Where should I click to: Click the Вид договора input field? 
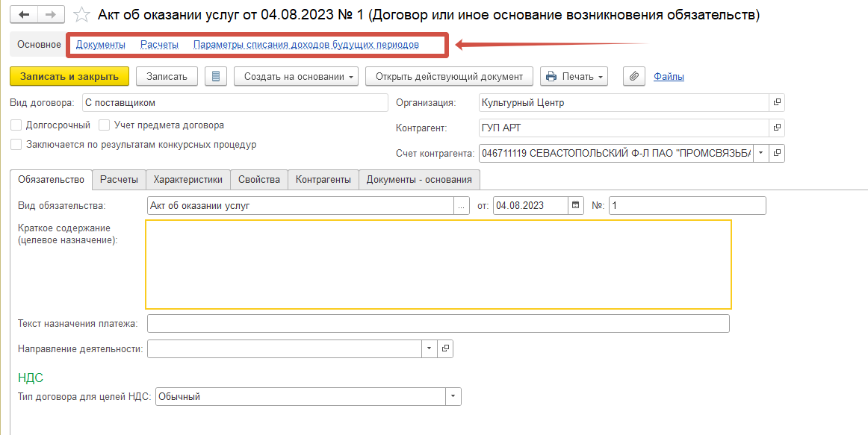point(235,103)
